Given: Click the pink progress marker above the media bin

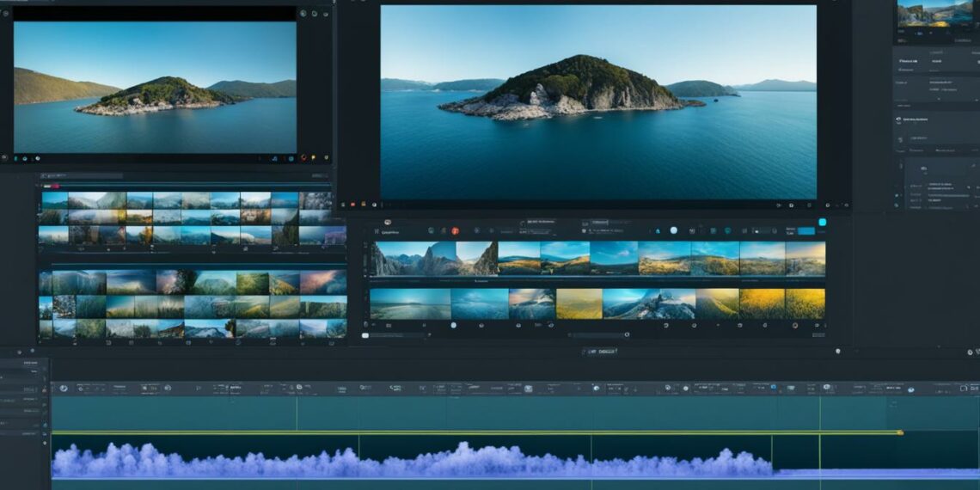Looking at the screenshot, I should click(x=55, y=186).
